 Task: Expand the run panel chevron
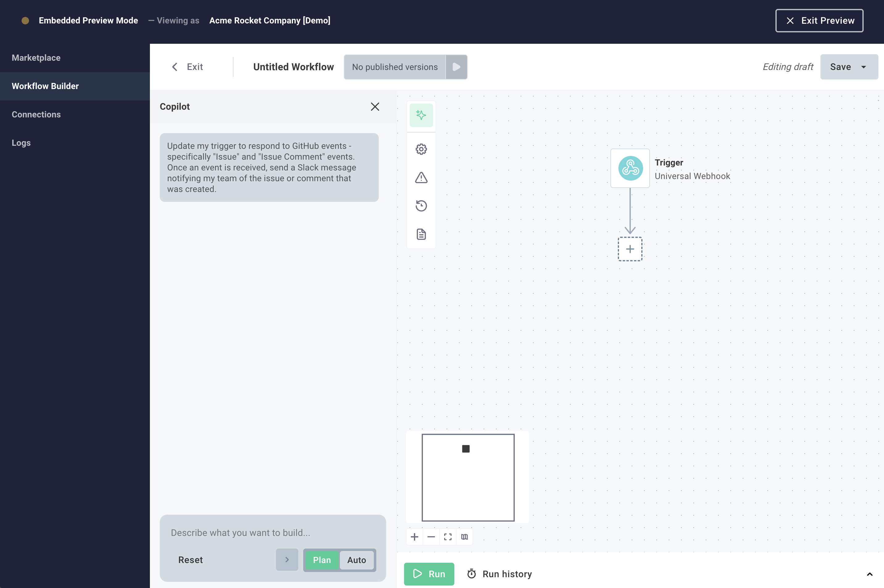870,574
